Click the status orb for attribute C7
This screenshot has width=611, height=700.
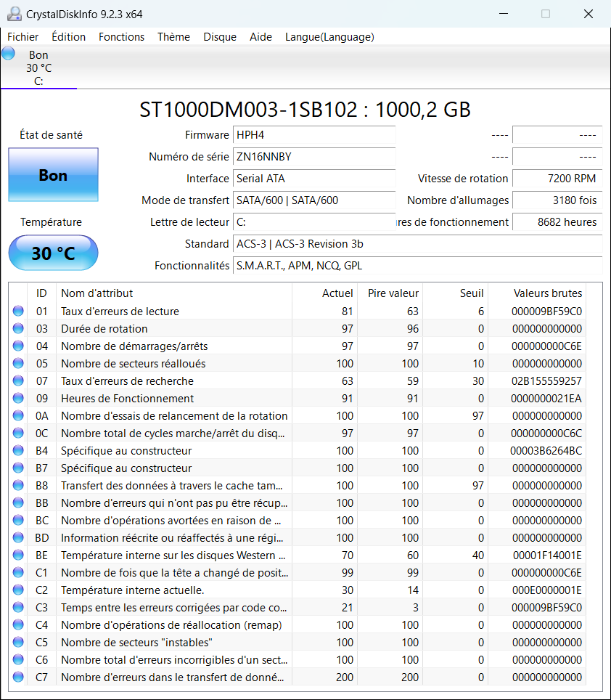[18, 676]
